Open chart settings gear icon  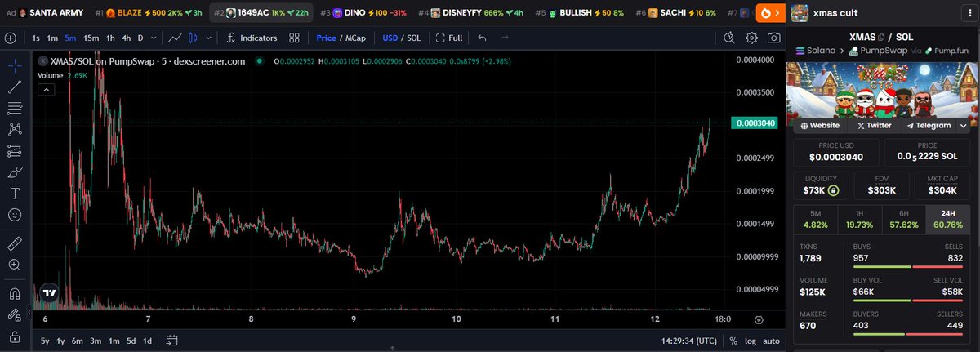click(x=751, y=38)
